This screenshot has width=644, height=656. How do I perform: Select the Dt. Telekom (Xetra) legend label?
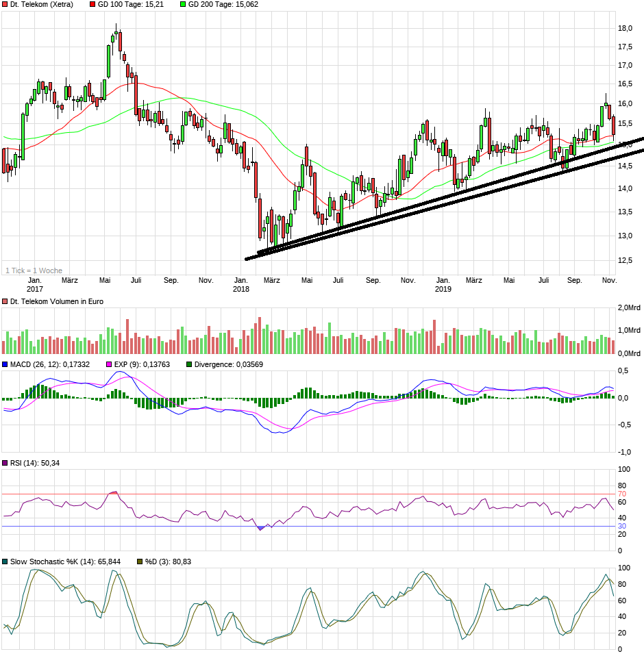41,5
